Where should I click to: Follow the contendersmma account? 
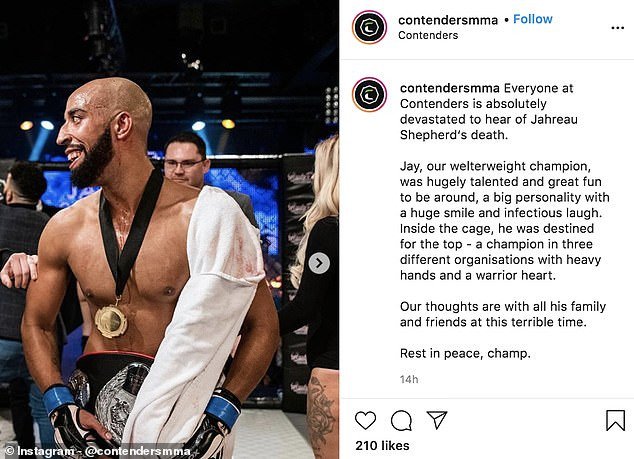click(x=533, y=19)
